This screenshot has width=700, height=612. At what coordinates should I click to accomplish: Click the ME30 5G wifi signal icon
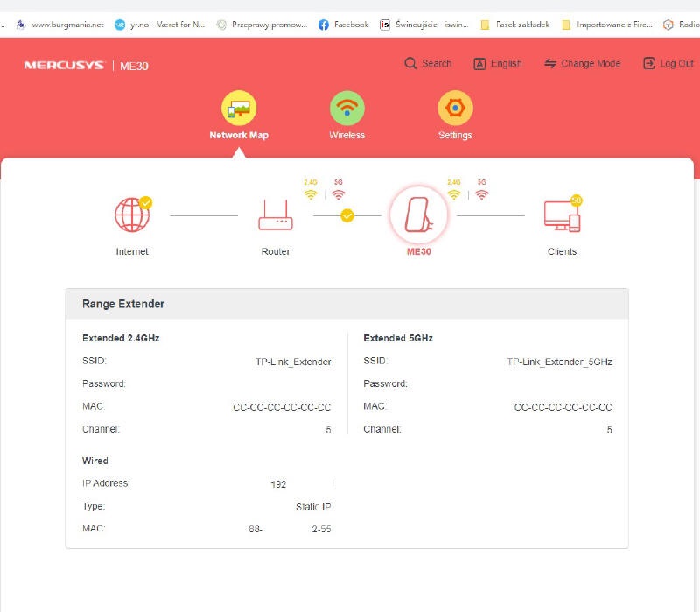click(x=482, y=194)
